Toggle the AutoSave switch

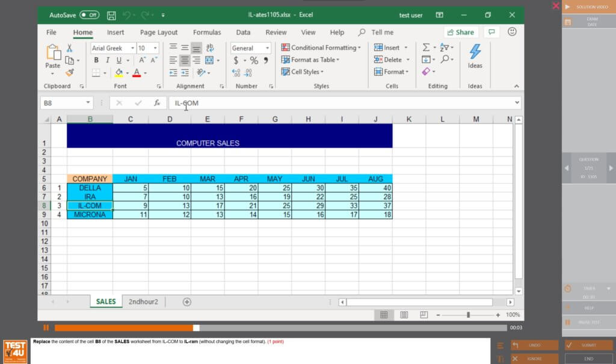[x=89, y=15]
